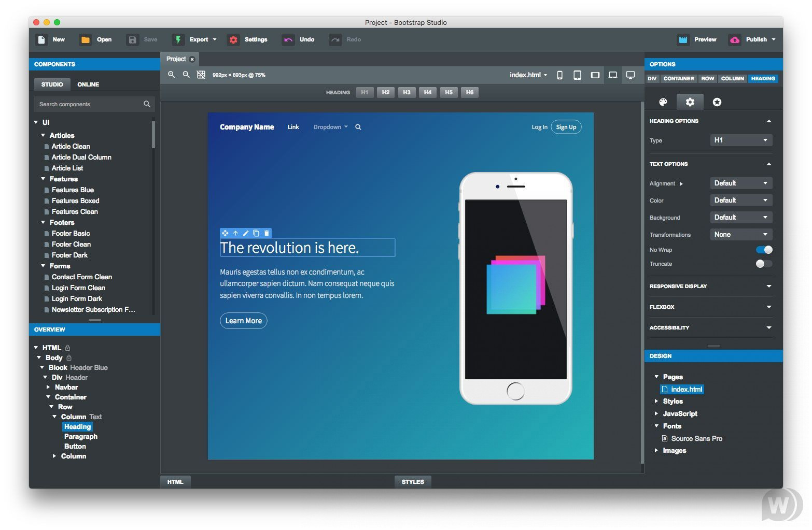Screen dimensions: 812x530
Task: Click the Undo button
Action: [299, 40]
